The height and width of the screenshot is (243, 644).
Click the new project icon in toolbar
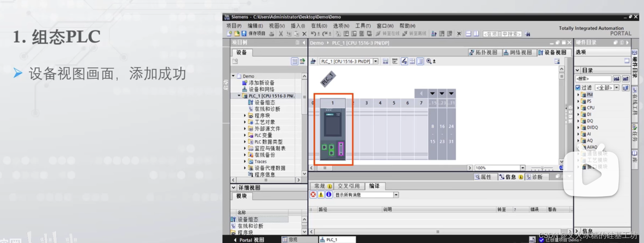[x=229, y=34]
